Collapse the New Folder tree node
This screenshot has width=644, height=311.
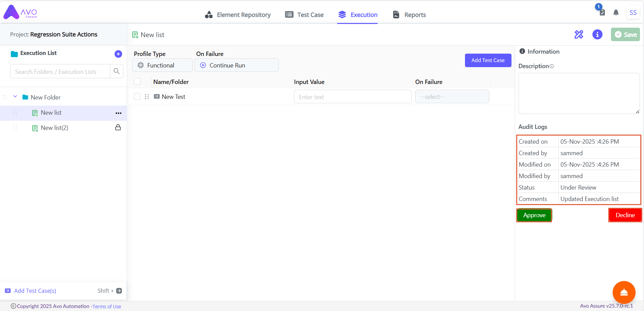tap(15, 97)
